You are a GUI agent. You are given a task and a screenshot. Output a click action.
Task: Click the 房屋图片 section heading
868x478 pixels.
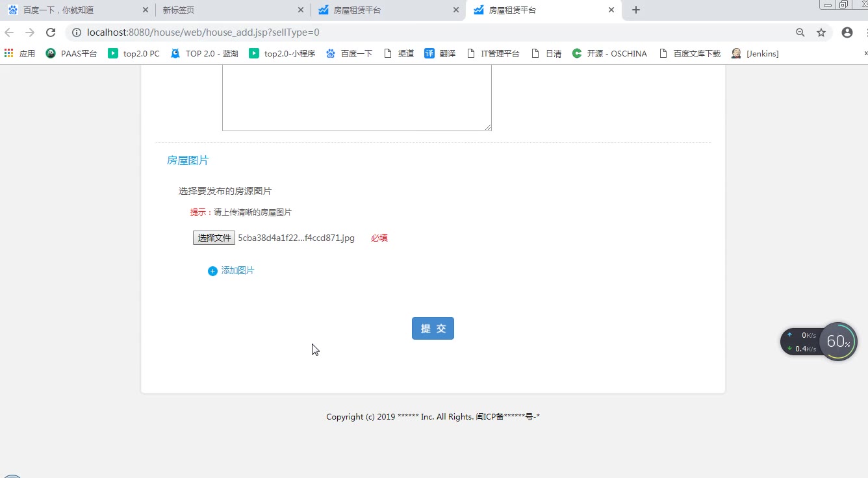188,160
